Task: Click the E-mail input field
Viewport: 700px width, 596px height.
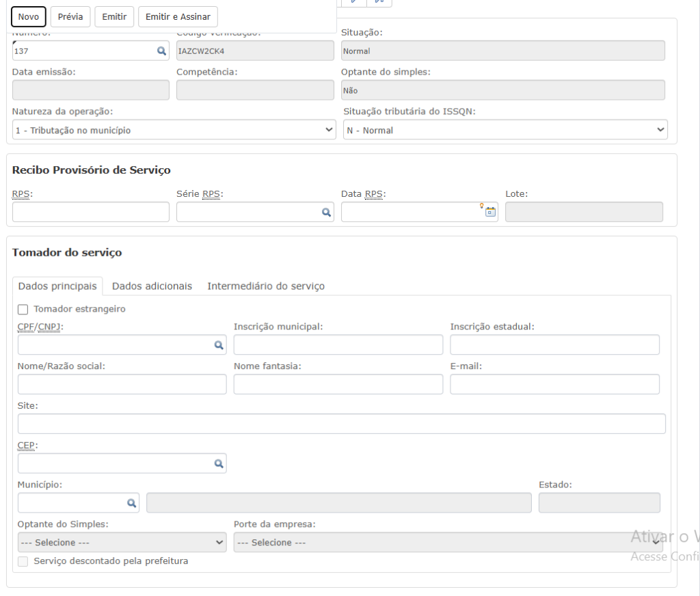Action: pyautogui.click(x=554, y=384)
